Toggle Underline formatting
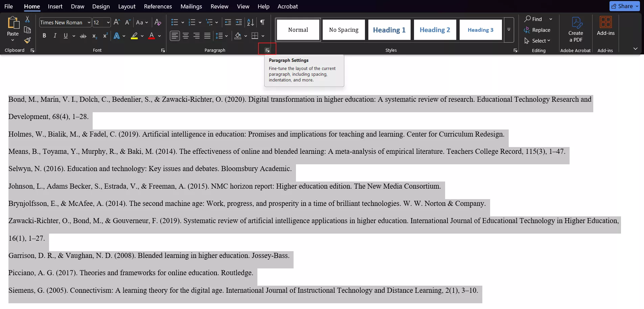 (66, 36)
